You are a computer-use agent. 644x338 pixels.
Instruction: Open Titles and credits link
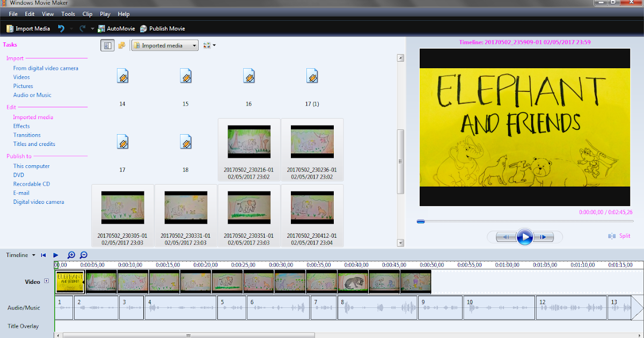click(34, 144)
